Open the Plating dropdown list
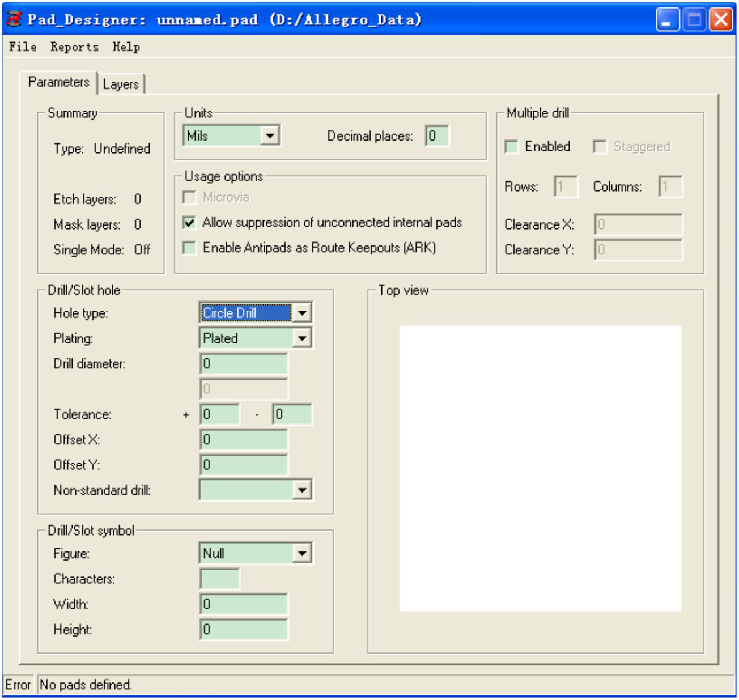The height and width of the screenshot is (700, 739). coord(302,338)
